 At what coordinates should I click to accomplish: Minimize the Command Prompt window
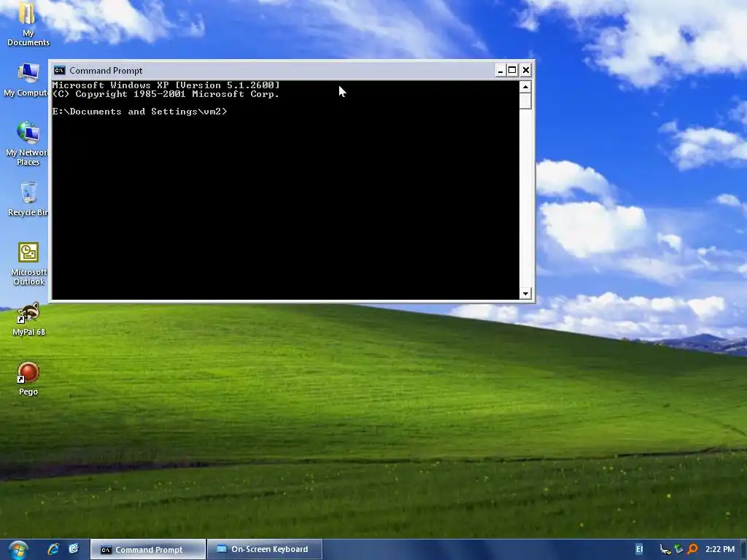click(x=500, y=71)
